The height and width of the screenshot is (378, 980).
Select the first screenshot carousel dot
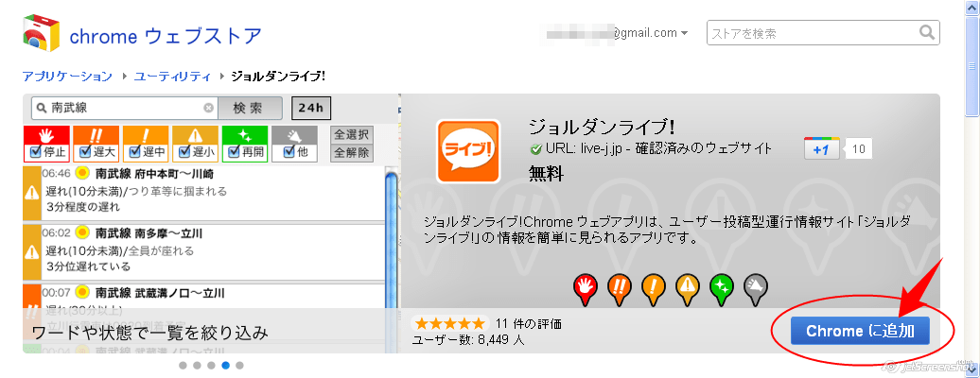pyautogui.click(x=184, y=366)
